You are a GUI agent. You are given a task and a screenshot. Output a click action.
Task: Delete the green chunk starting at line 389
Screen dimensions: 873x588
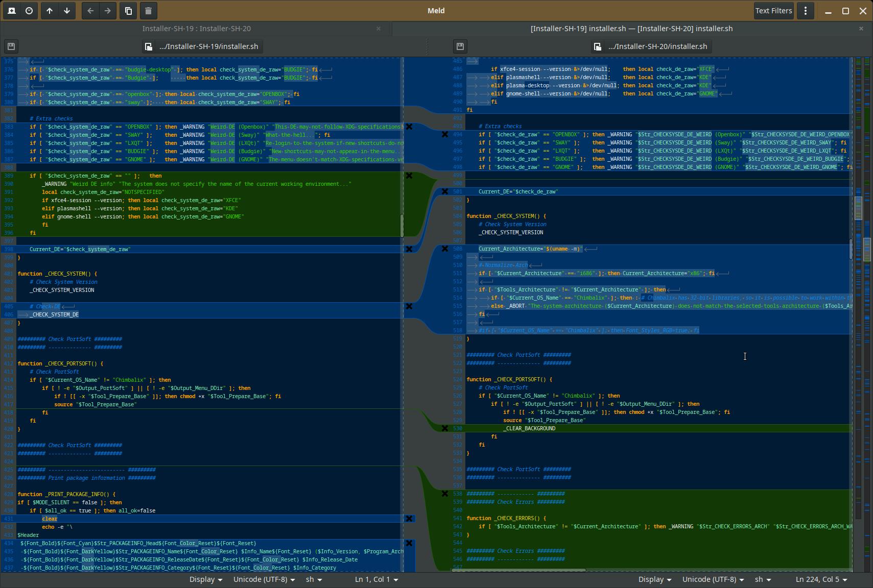click(409, 176)
